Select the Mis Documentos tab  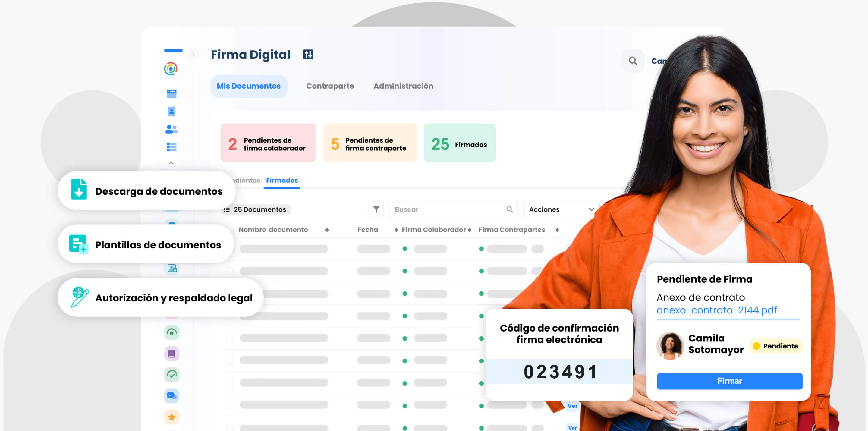click(x=249, y=86)
